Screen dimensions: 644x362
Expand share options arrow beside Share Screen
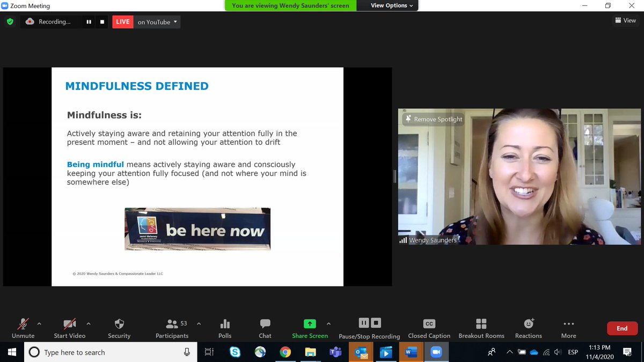tap(328, 323)
